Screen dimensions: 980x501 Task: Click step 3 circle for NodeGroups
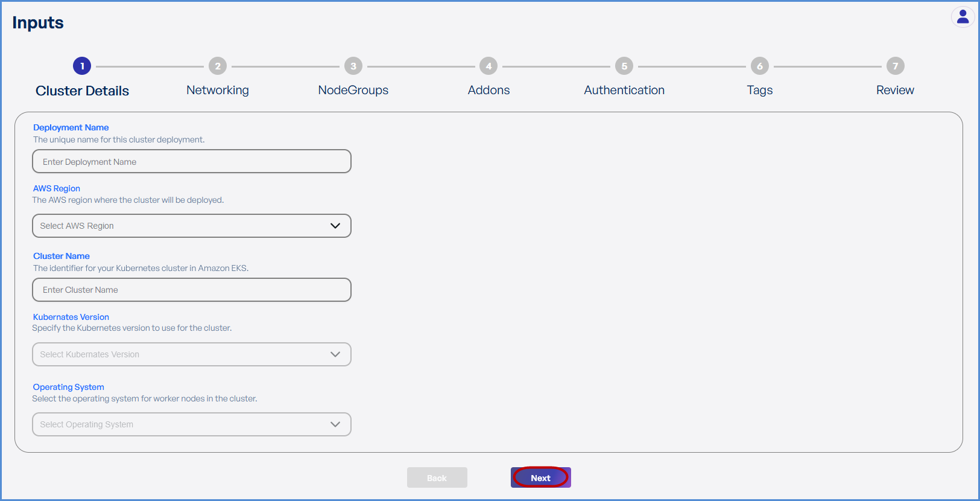coord(353,66)
